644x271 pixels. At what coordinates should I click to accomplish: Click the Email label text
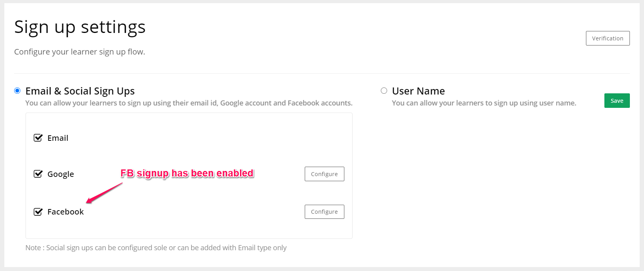(58, 138)
